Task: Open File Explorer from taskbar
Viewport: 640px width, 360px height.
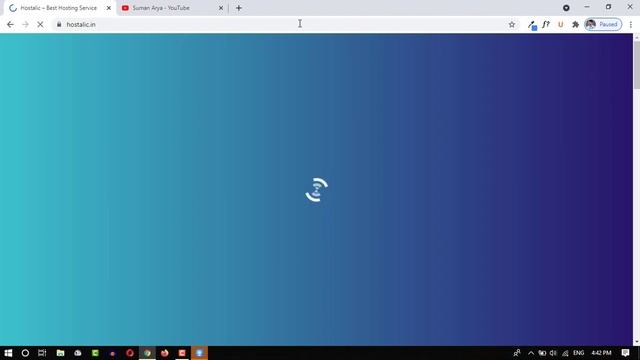Action: [60, 353]
